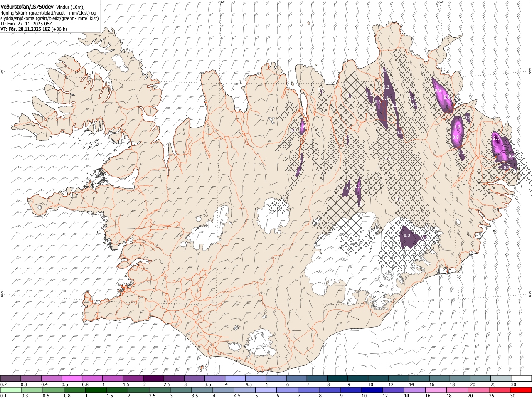This screenshot has width=532, height=399.
Task: Pick upper legend swatch starting at 4.5
Action: [256, 379]
